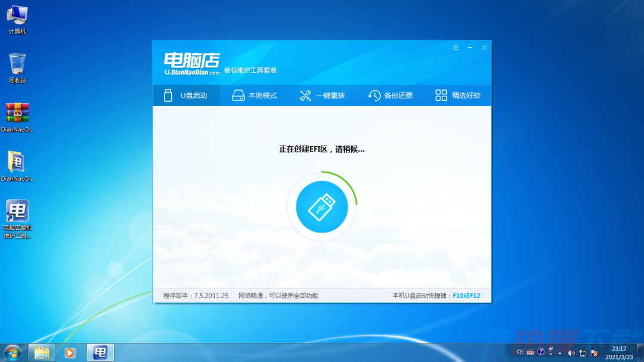The width and height of the screenshot is (644, 362).
Task: Click the blue USB drive progress icon
Action: pyautogui.click(x=322, y=207)
